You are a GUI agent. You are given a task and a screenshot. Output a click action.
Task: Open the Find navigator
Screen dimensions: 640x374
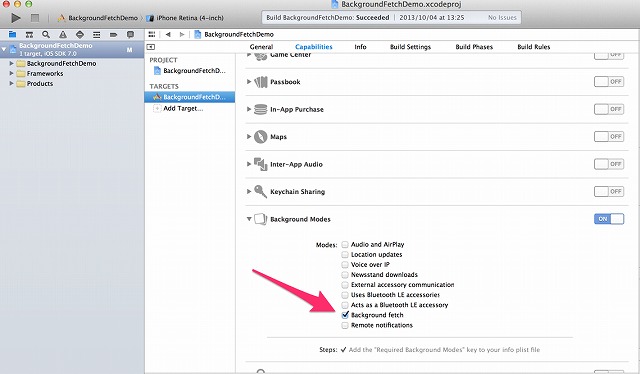[46, 34]
